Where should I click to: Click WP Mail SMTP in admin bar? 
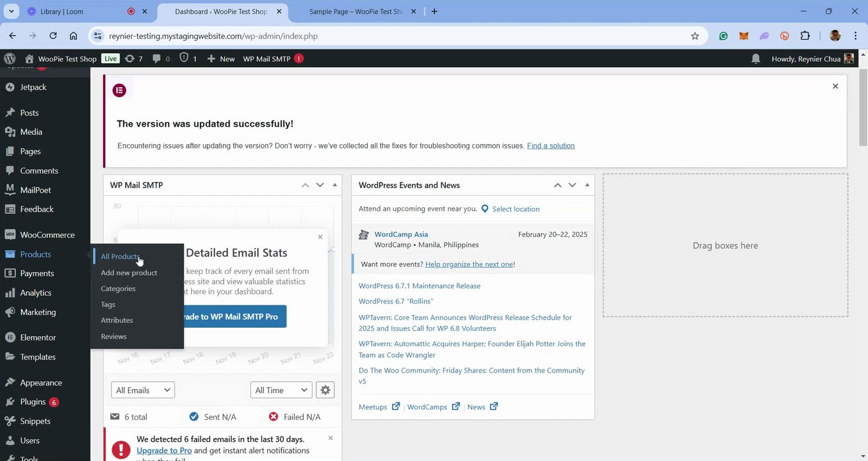tap(273, 58)
